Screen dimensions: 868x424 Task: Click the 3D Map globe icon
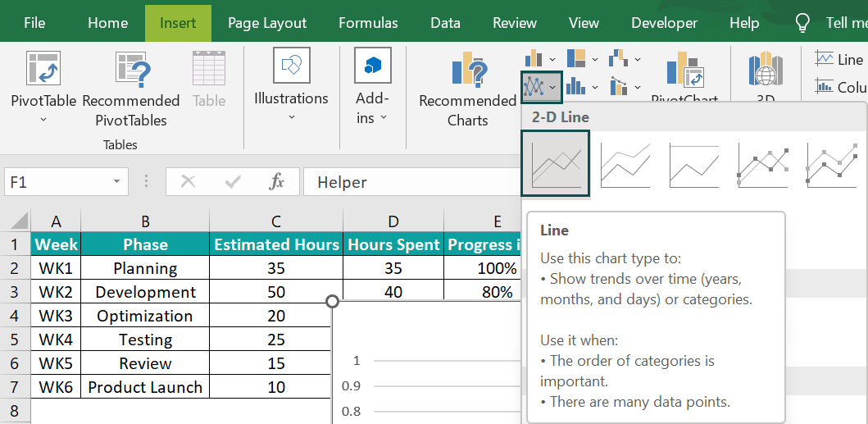[766, 71]
